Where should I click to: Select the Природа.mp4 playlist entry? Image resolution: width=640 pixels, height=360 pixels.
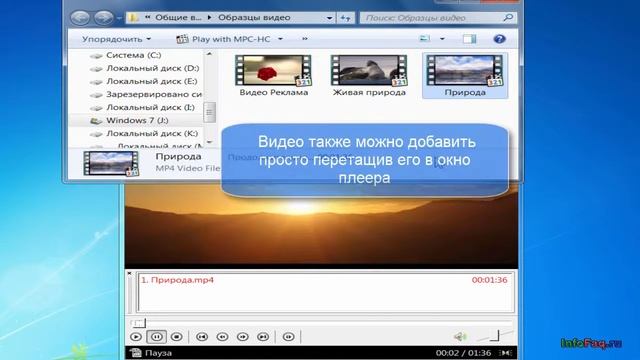pyautogui.click(x=326, y=280)
